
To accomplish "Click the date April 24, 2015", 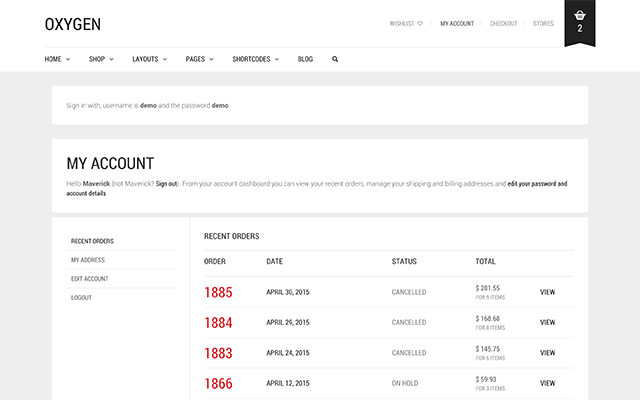I will [288, 353].
